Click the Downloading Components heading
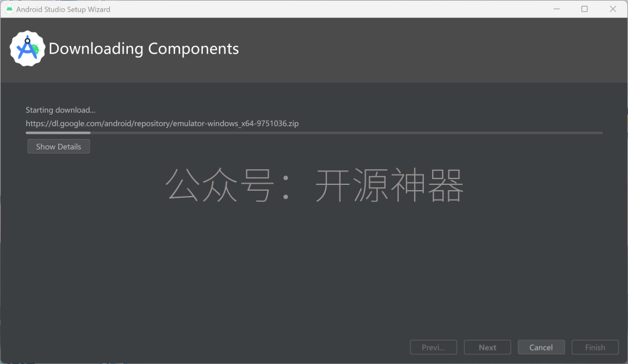The height and width of the screenshot is (364, 628). pyautogui.click(x=144, y=49)
